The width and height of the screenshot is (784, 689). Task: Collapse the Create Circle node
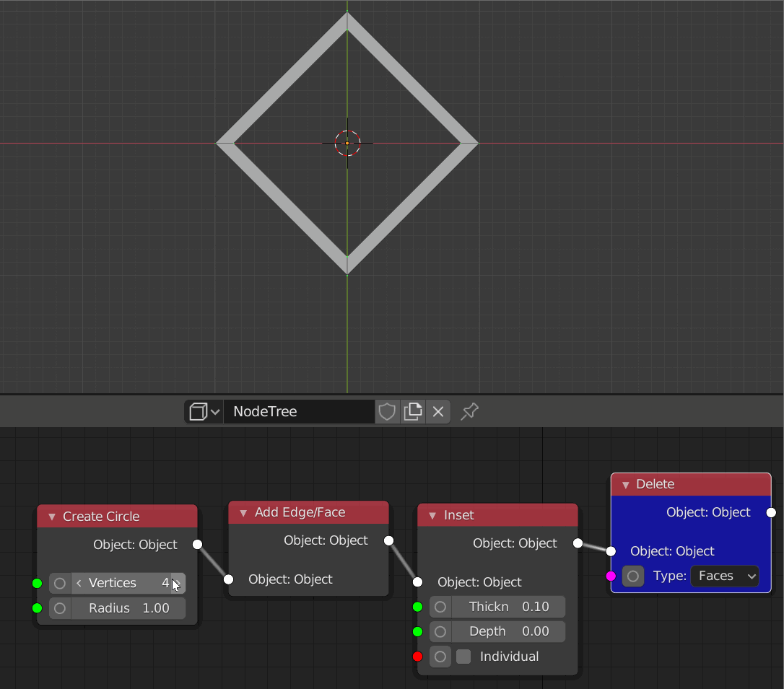51,516
